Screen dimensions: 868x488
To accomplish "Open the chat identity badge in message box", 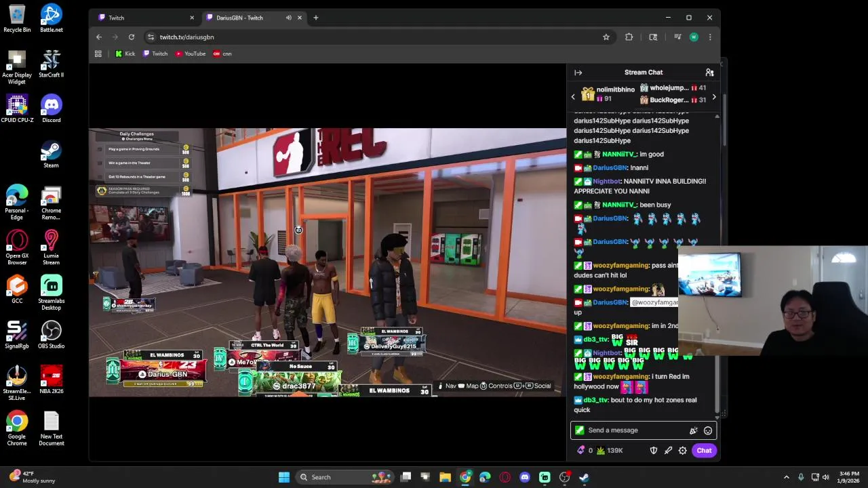I will pos(579,430).
